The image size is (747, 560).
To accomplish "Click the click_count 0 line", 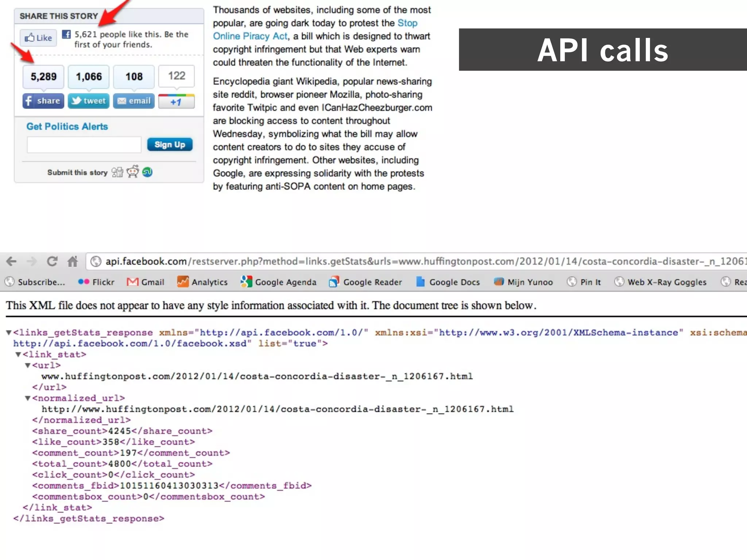I will [x=113, y=475].
